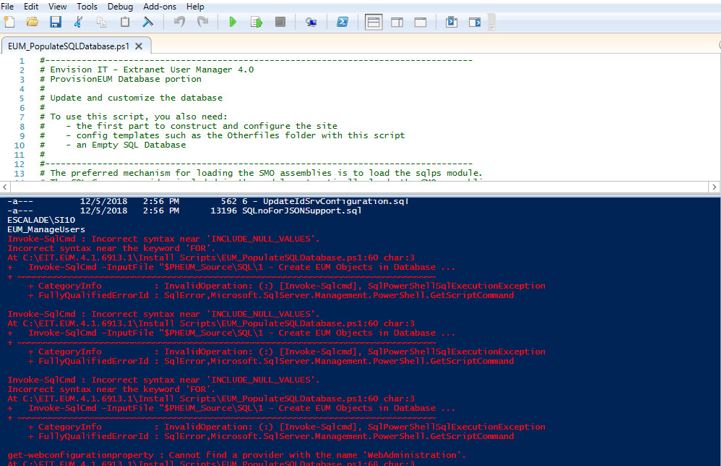Click console output 'EUM_ManageUsers'

[46, 230]
